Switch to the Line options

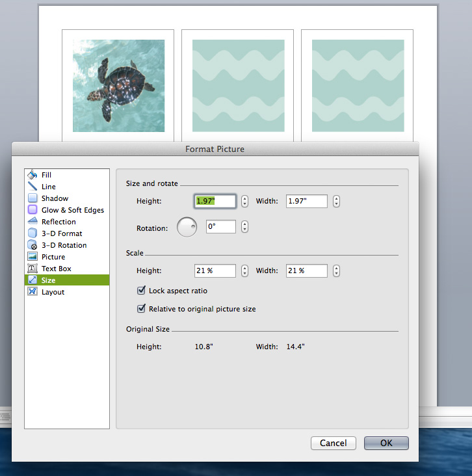67,187
